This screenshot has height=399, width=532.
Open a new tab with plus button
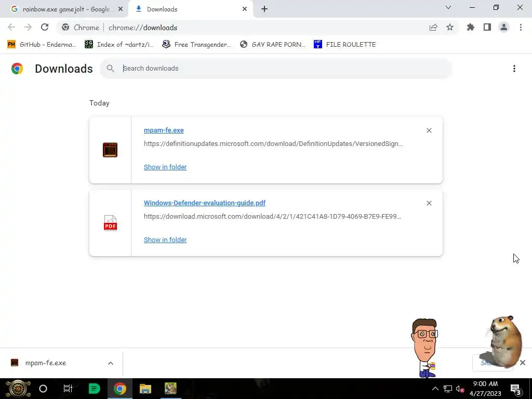point(264,9)
